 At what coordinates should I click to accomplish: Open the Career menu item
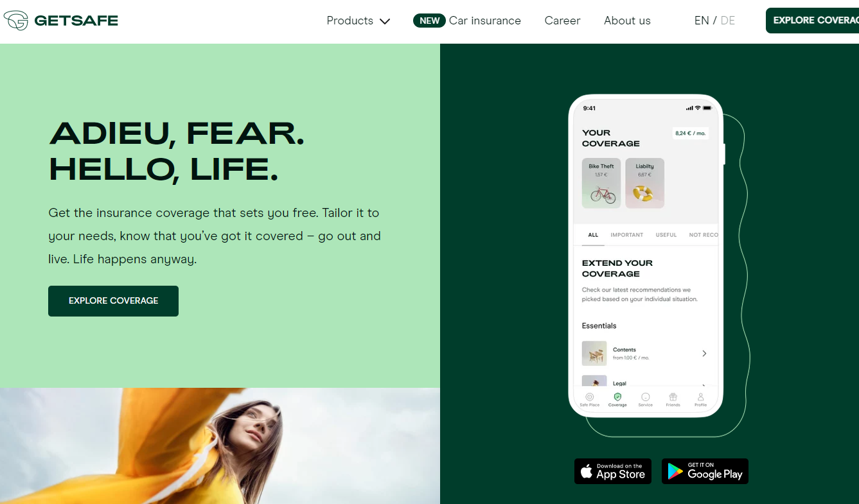tap(562, 21)
